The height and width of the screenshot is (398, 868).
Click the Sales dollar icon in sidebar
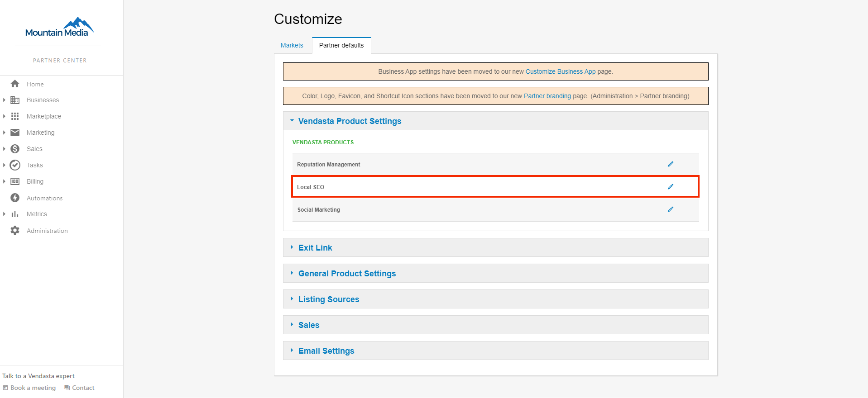click(x=15, y=149)
